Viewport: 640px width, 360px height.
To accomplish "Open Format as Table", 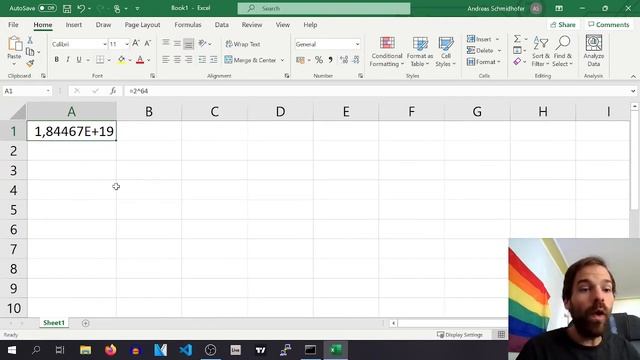I will [420, 52].
